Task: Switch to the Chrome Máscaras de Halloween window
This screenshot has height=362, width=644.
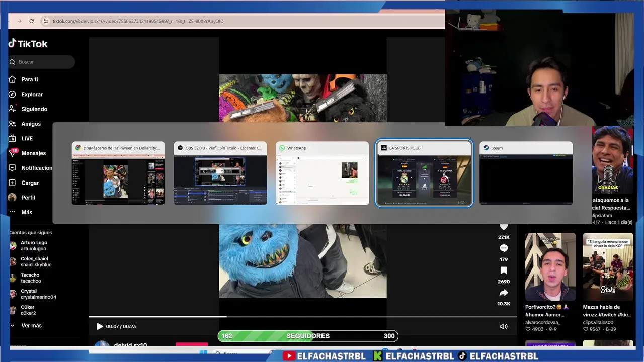Action: (x=118, y=173)
